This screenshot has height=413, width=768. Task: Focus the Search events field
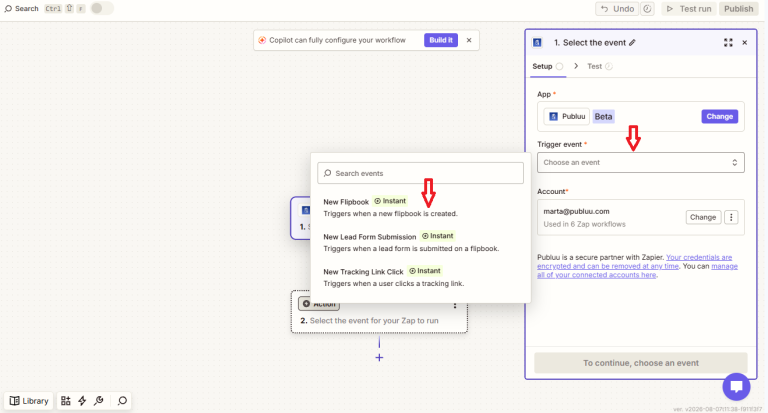pyautogui.click(x=420, y=173)
